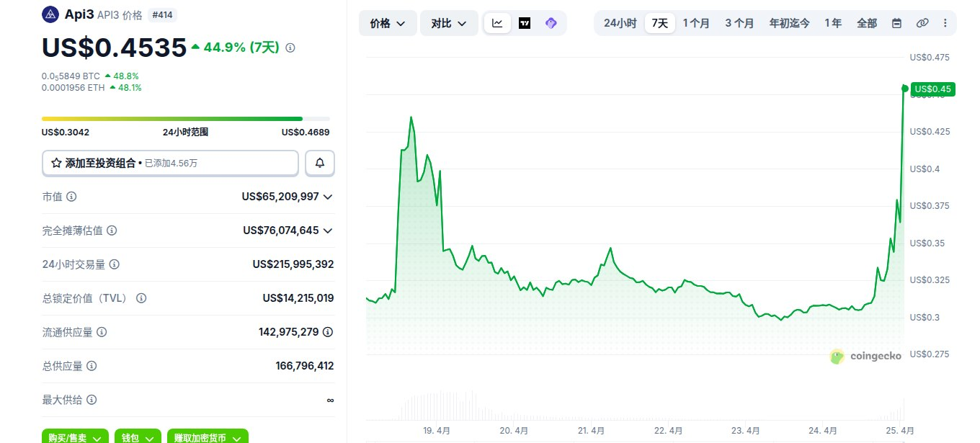The width and height of the screenshot is (980, 443).
Task: Open the calendar date range picker
Action: [x=896, y=23]
